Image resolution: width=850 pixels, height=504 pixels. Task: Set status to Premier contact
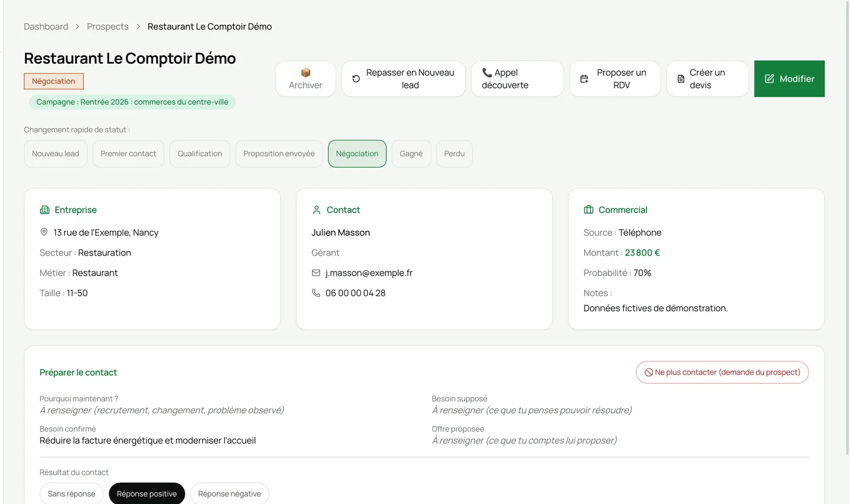click(128, 154)
